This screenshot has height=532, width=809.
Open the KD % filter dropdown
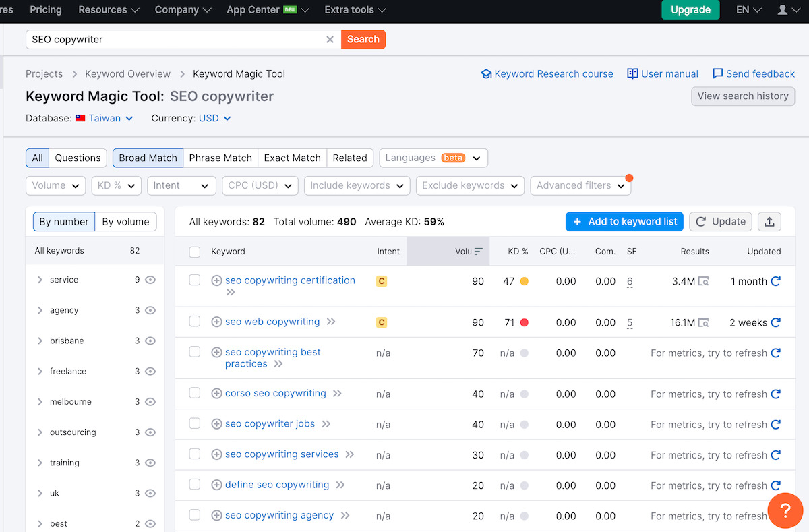(x=117, y=185)
